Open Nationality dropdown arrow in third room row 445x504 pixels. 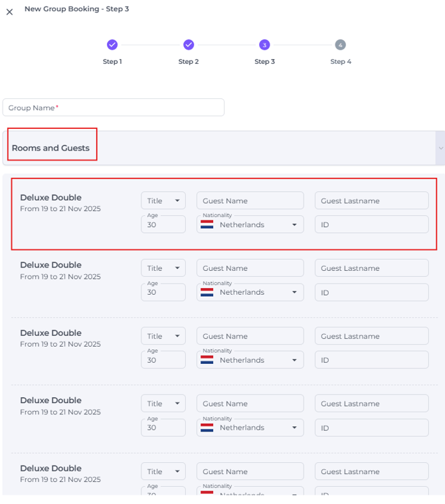pos(294,360)
